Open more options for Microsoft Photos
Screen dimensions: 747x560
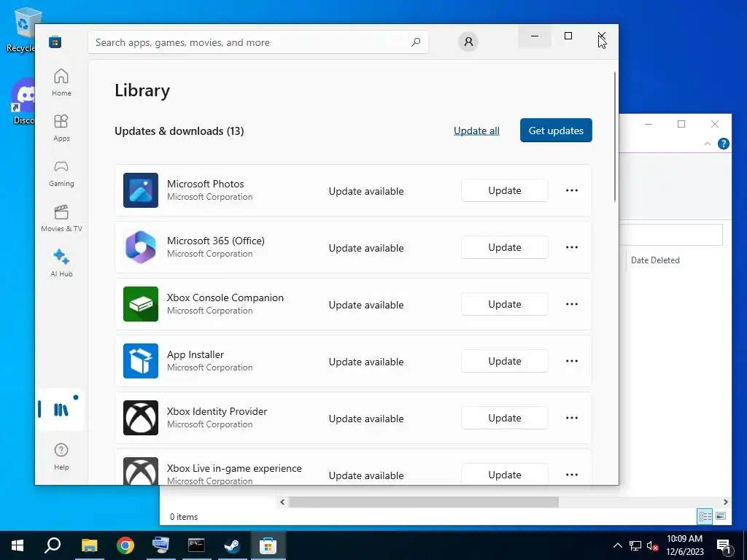coord(572,190)
